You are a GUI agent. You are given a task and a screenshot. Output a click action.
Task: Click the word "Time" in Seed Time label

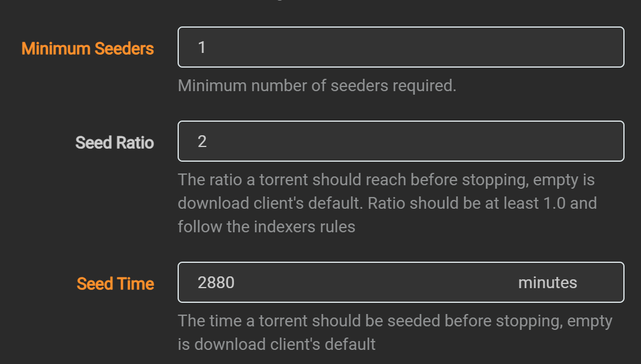click(135, 283)
